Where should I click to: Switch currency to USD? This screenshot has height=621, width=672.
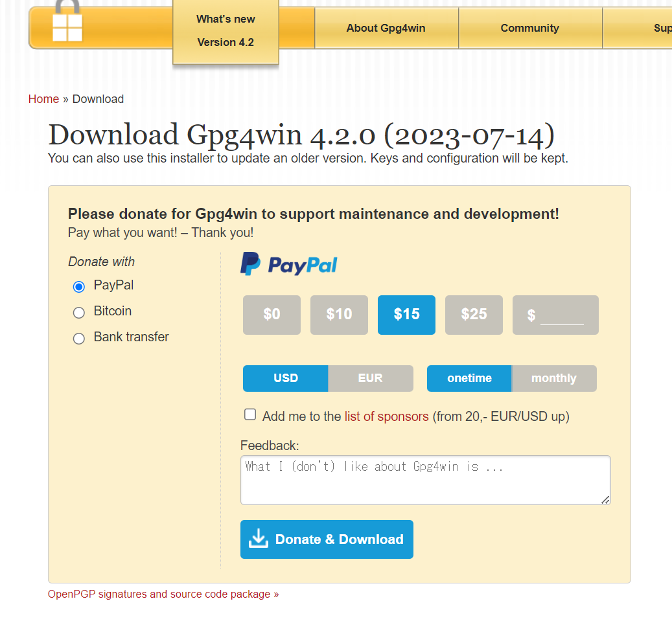coord(285,378)
